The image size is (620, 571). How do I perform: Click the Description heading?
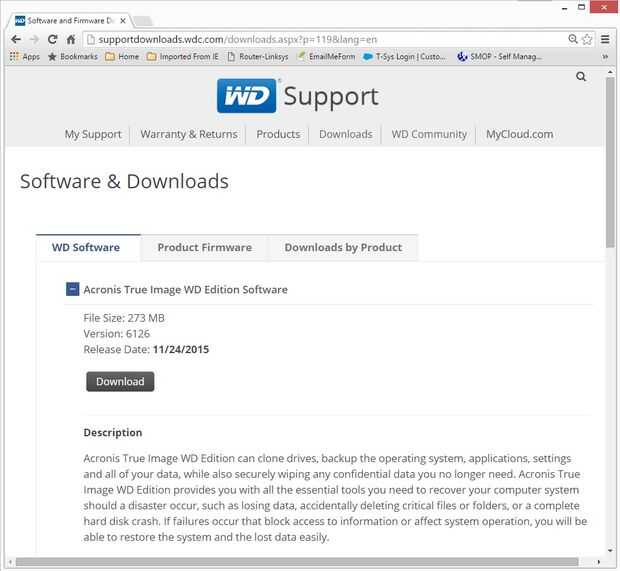pos(113,433)
